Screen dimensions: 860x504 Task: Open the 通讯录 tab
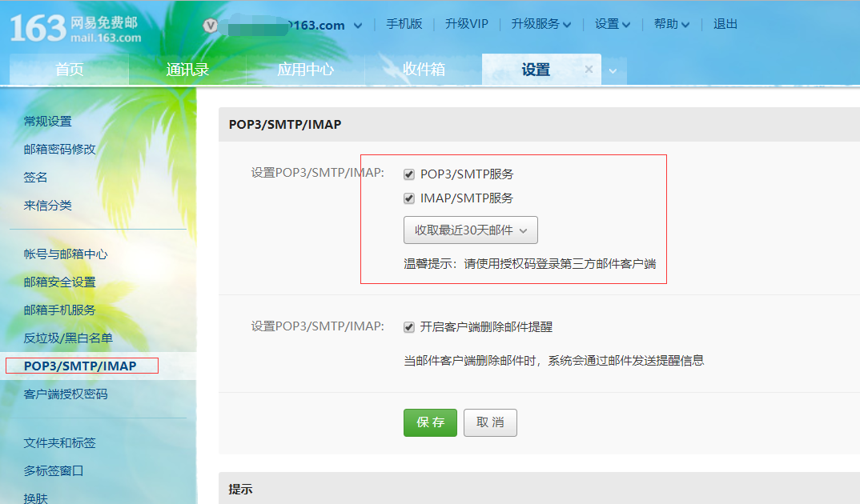188,70
